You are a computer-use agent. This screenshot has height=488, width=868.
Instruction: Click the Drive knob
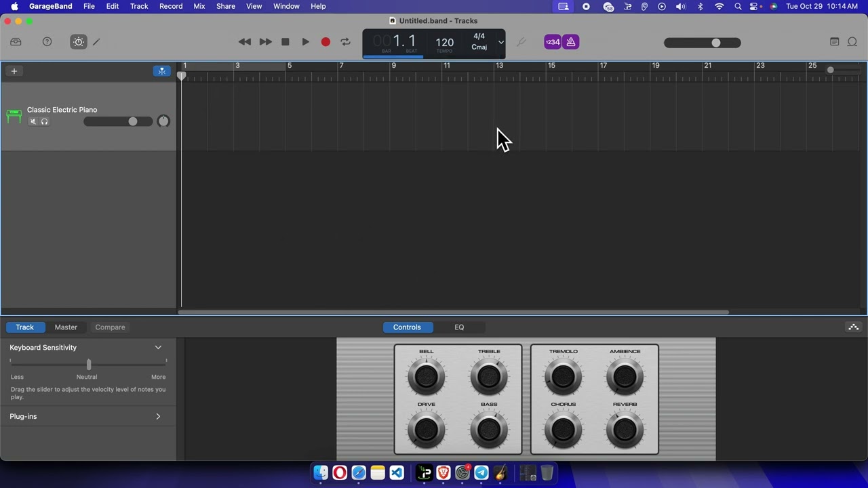(x=426, y=429)
